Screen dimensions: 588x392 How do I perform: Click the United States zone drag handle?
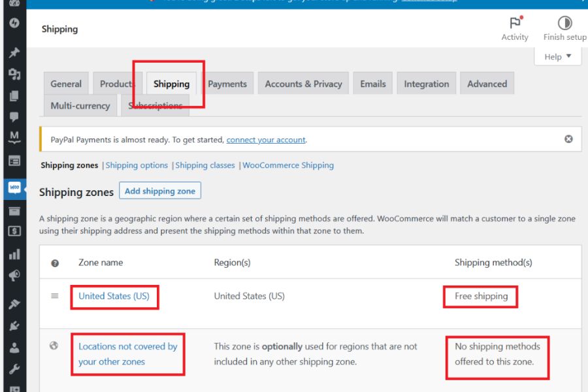click(55, 296)
